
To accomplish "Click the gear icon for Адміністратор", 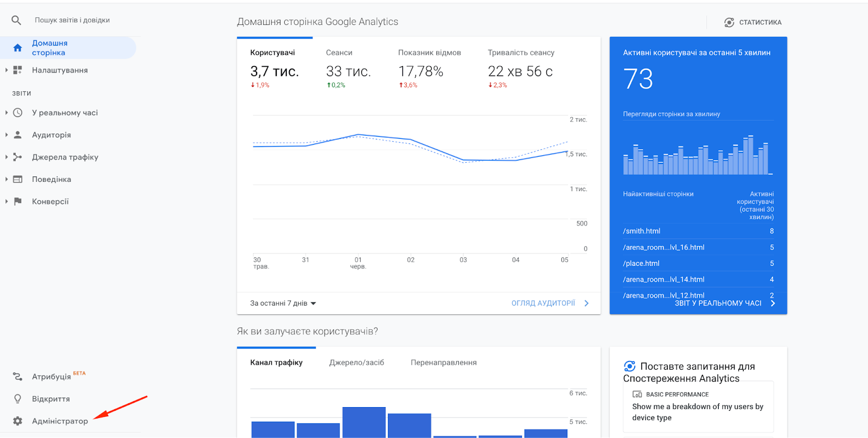I will coord(17,421).
